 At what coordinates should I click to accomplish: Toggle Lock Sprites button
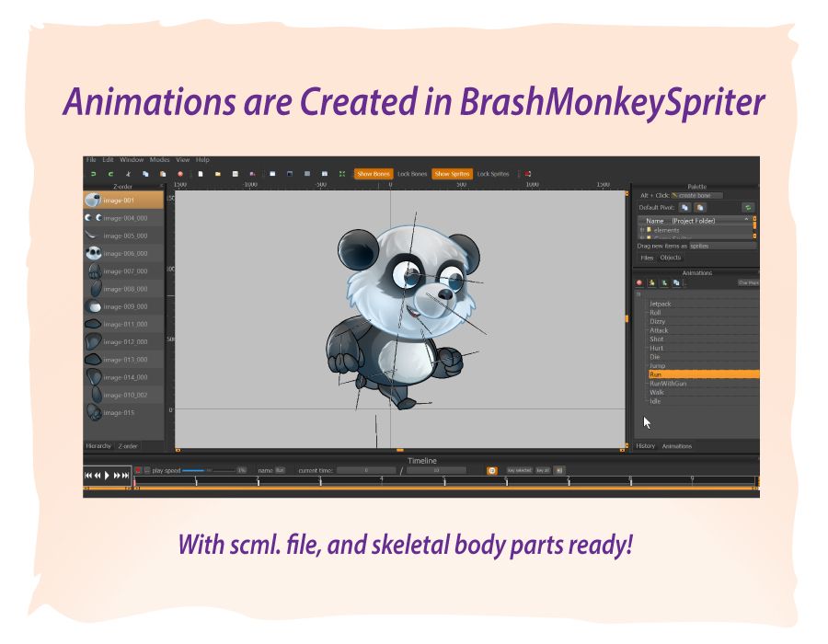pos(493,174)
